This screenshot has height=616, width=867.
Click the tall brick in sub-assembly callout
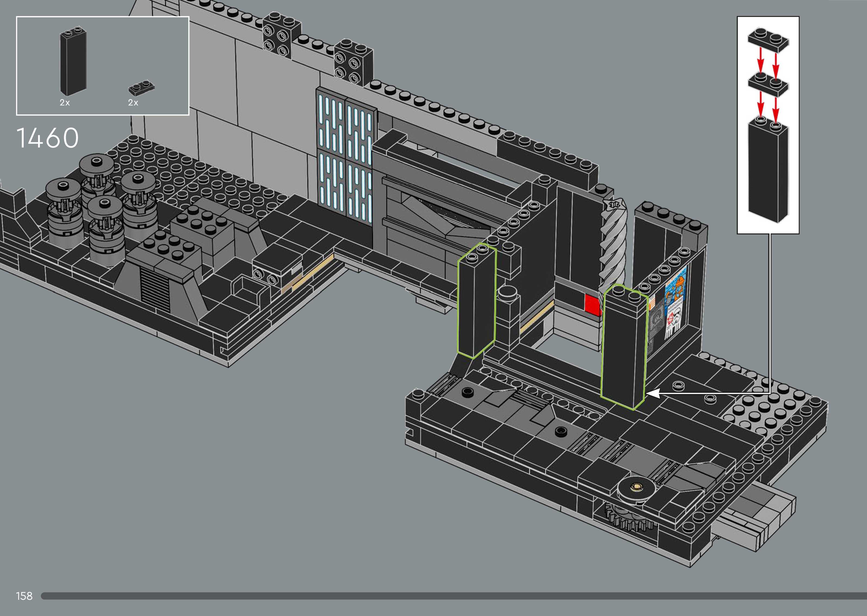pos(768,171)
